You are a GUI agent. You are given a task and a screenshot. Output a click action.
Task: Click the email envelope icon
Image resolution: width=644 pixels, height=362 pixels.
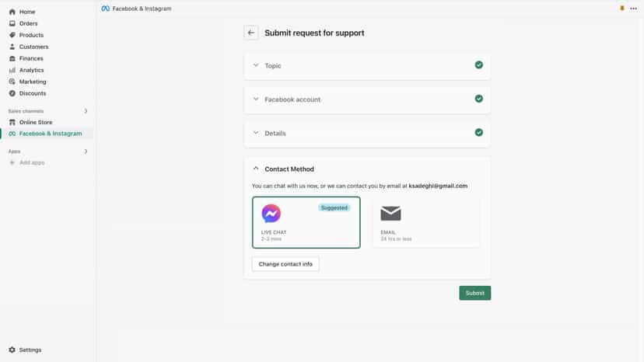coord(390,214)
